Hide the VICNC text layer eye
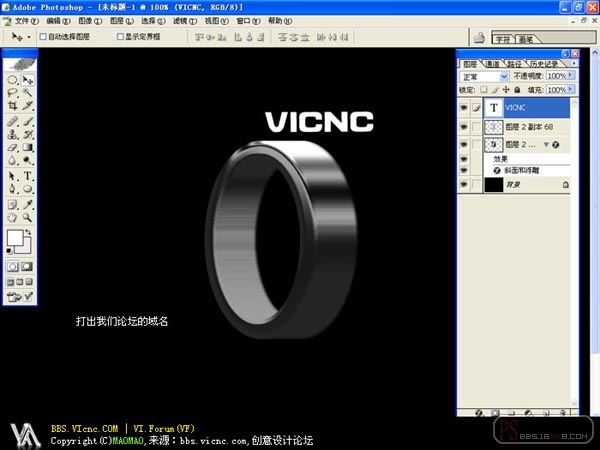Image resolution: width=600 pixels, height=450 pixels. [x=464, y=108]
